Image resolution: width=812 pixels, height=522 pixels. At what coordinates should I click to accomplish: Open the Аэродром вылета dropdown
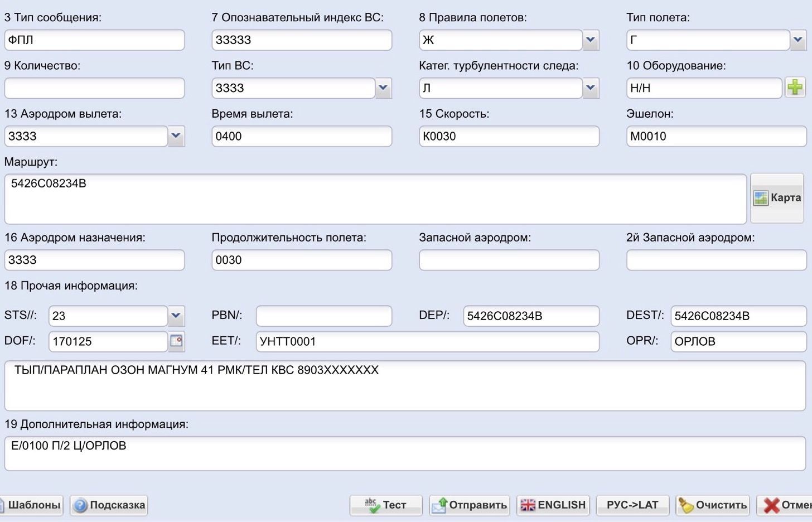[176, 136]
